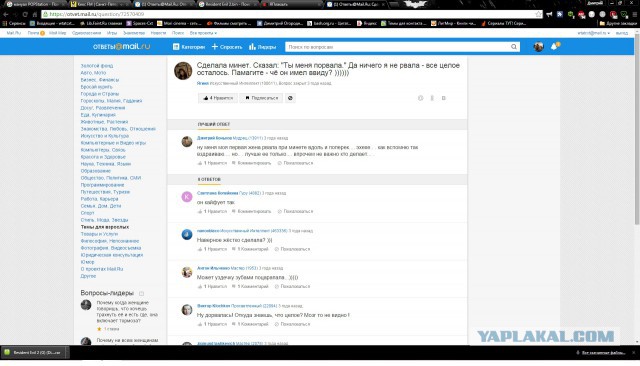Click the Mail.Ru link in top portal bar
Image resolution: width=640 pixels, height=366 pixels.
coord(13,33)
